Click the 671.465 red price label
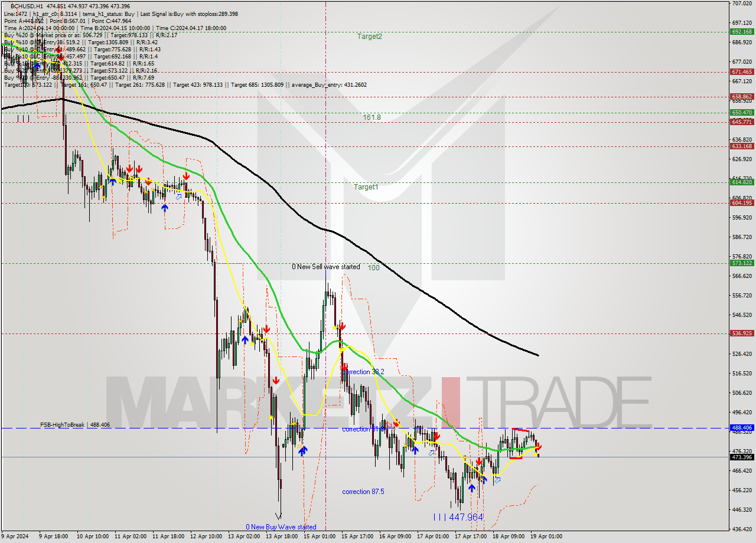The image size is (756, 543). 742,71
